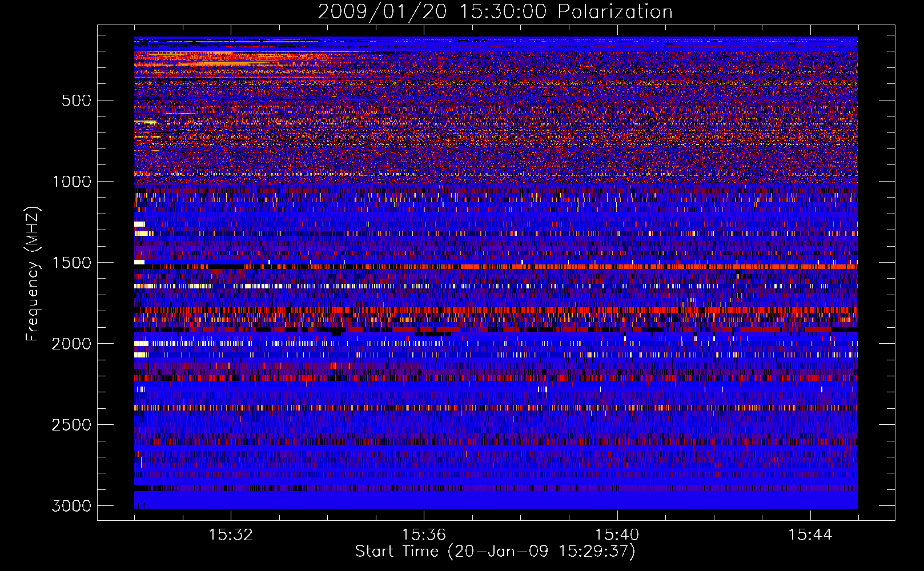Select the 1000 frequency axis label

(x=71, y=182)
